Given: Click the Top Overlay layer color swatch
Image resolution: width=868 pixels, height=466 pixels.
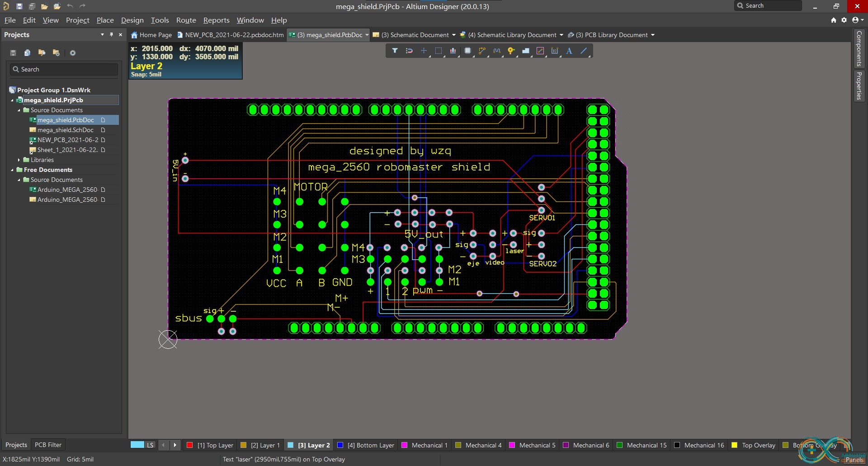Looking at the screenshot, I should 735,445.
